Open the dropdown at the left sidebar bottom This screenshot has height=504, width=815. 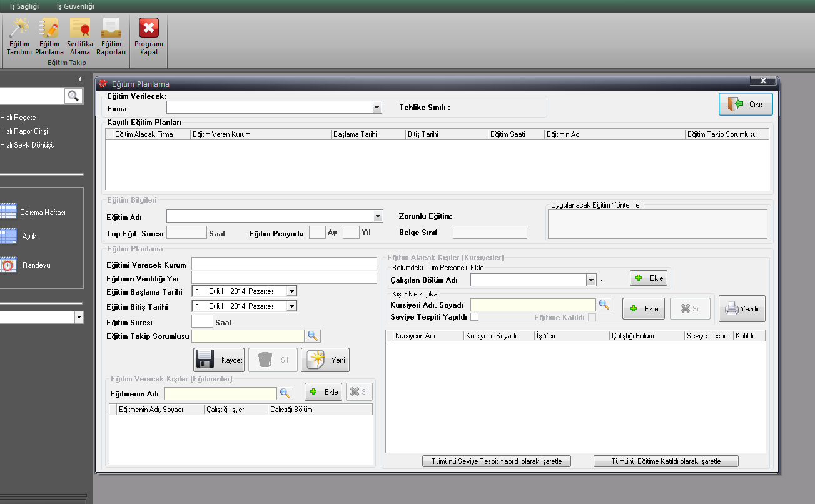point(79,318)
